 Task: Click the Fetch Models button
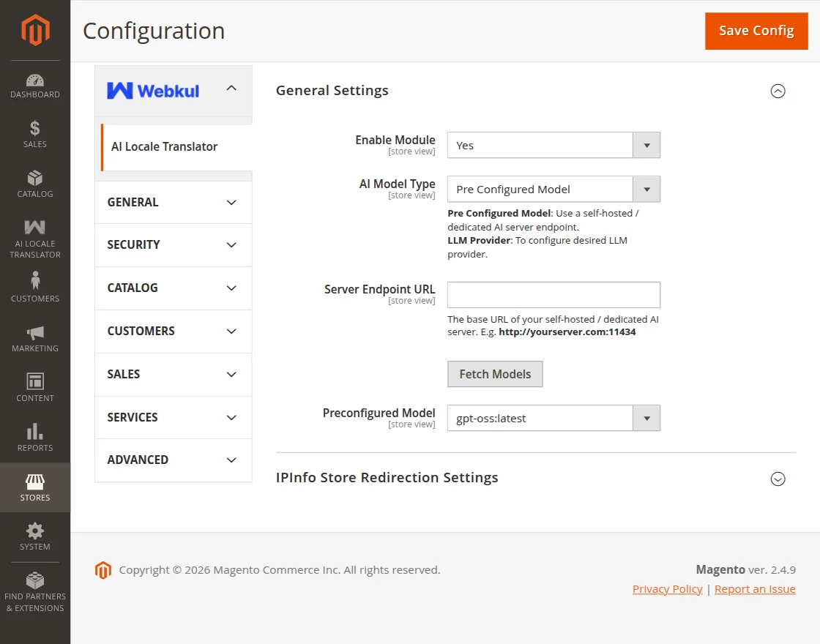point(495,374)
